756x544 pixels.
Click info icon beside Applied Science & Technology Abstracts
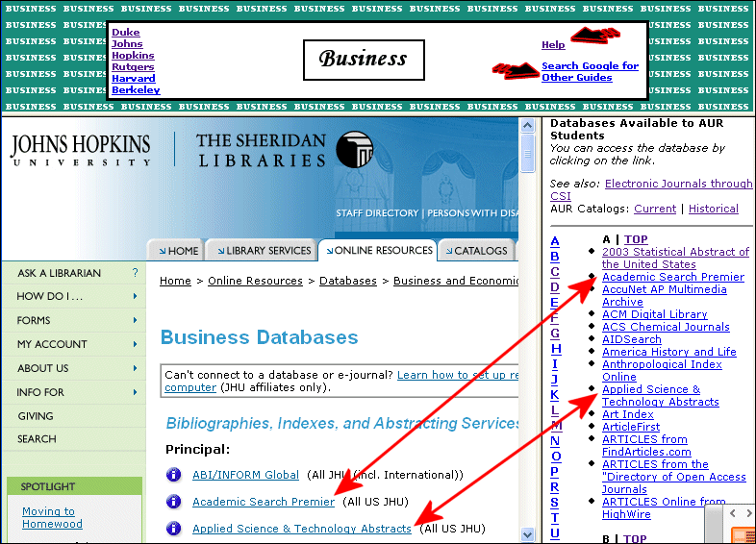click(173, 529)
